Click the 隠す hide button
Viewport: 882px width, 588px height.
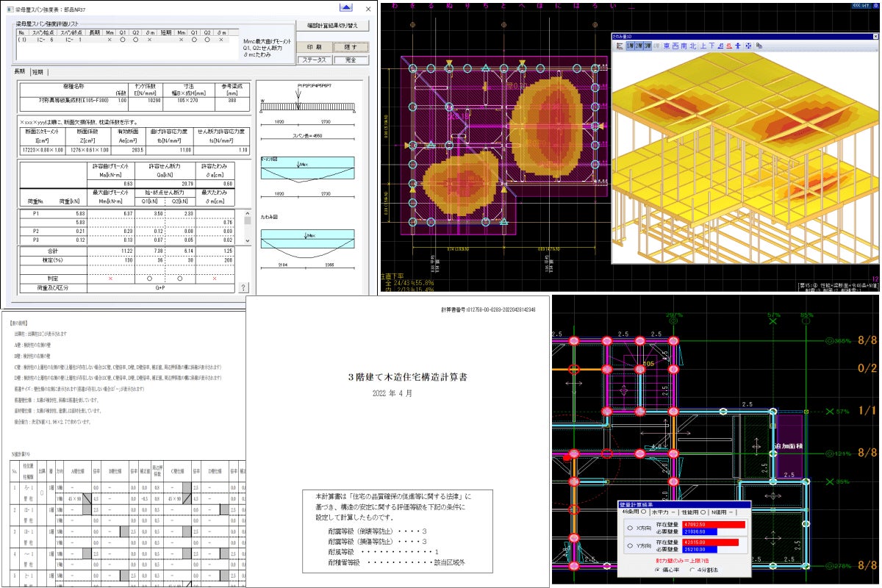pos(351,46)
